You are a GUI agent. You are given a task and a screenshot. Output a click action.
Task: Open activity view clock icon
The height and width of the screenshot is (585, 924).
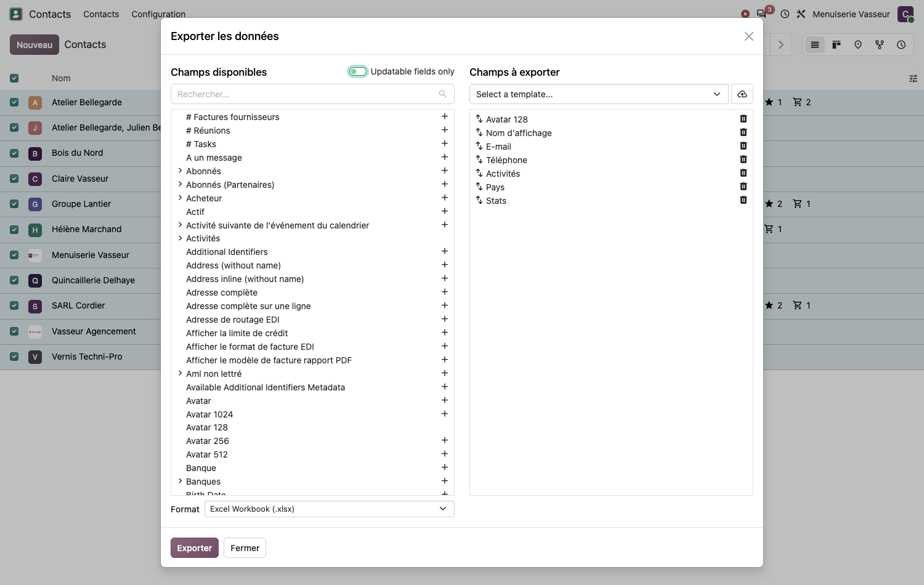(x=901, y=44)
